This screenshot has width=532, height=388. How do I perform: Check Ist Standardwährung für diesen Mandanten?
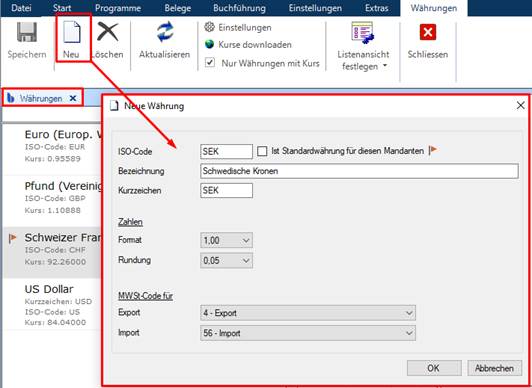tap(262, 151)
